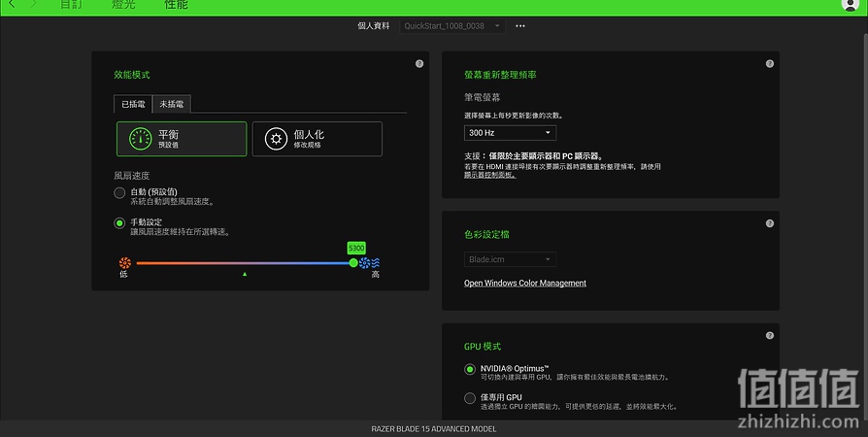Go back with the left arrow
The image size is (868, 437).
coord(11,5)
